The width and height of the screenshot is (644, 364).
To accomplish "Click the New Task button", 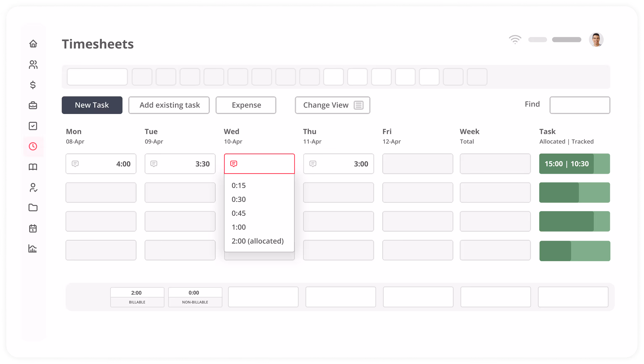I will click(x=92, y=105).
